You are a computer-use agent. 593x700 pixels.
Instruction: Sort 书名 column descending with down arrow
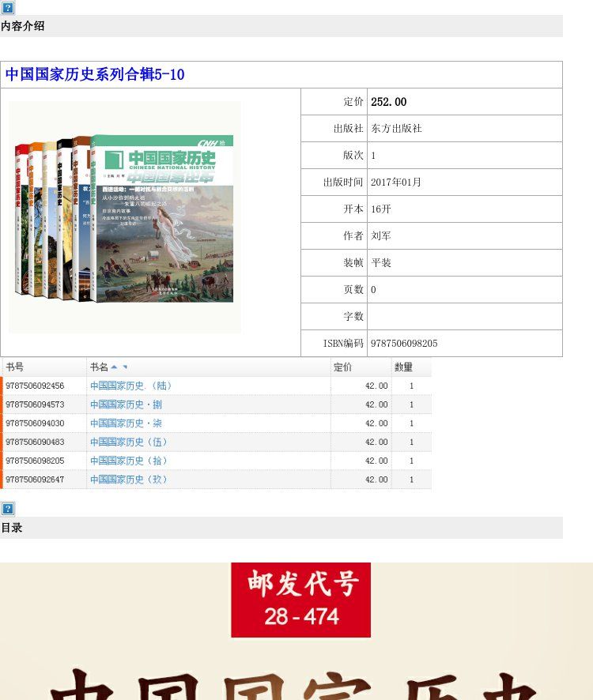click(125, 367)
